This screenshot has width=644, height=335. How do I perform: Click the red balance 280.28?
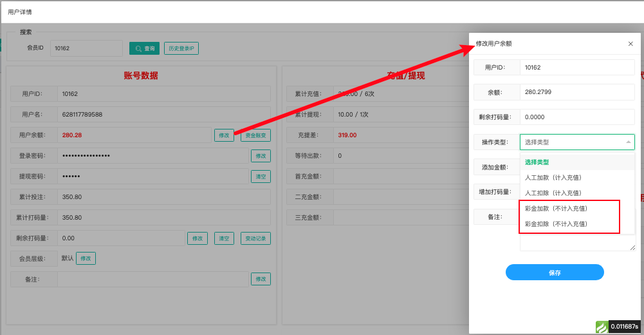pos(72,135)
